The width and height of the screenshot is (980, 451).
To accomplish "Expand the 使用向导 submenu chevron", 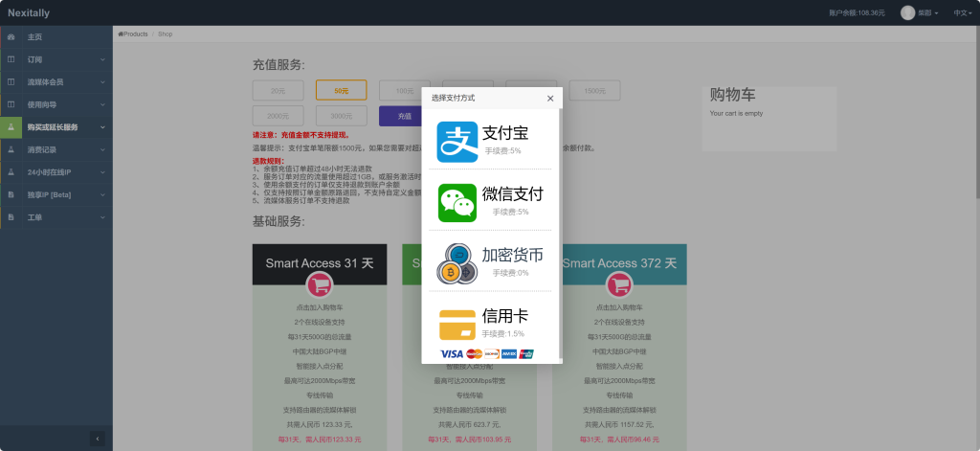I will [x=102, y=104].
